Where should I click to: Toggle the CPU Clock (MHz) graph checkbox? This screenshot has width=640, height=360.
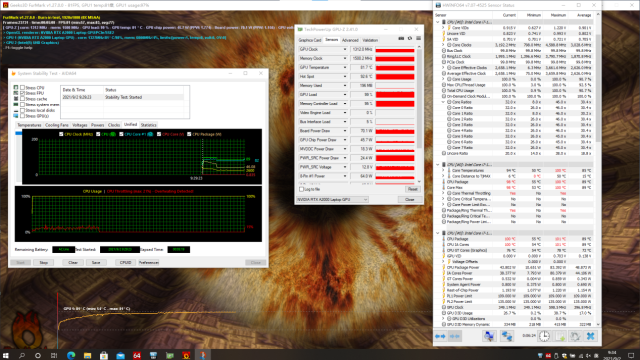(61, 134)
